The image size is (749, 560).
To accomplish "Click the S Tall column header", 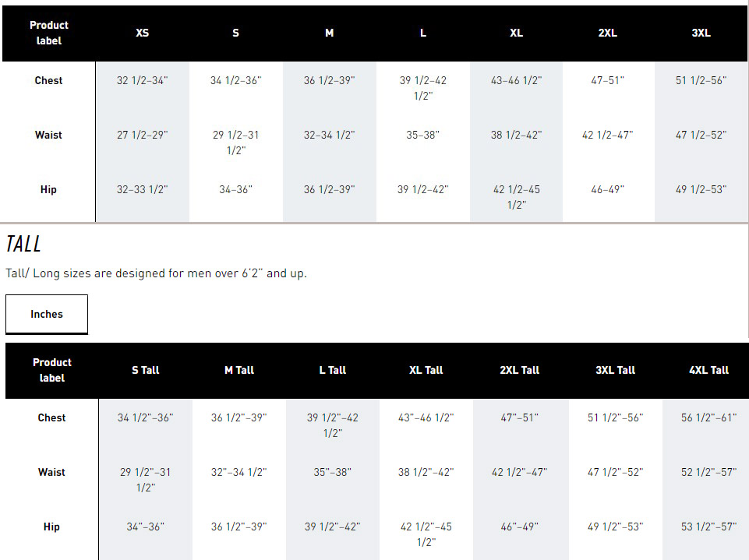I will pyautogui.click(x=146, y=370).
